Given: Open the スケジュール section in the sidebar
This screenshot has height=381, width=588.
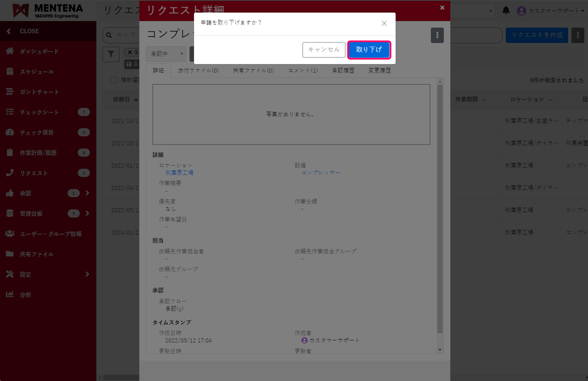Looking at the screenshot, I should [10, 72].
